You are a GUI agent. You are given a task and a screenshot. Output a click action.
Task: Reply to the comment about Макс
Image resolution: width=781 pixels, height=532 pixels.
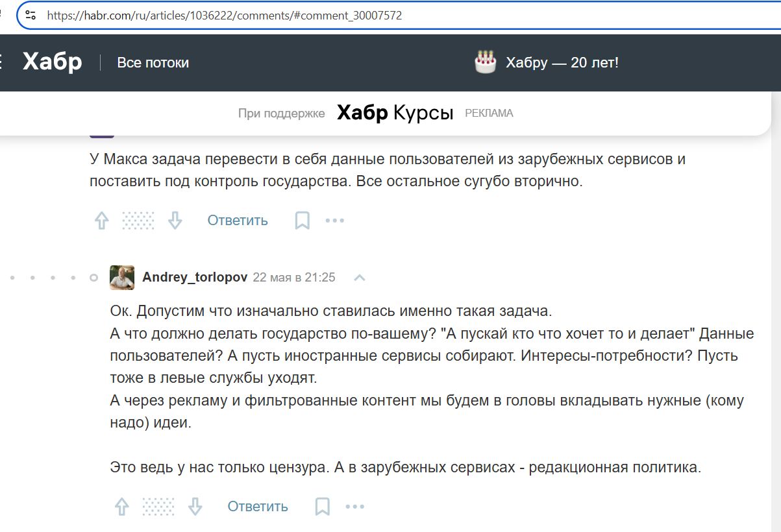coord(238,221)
